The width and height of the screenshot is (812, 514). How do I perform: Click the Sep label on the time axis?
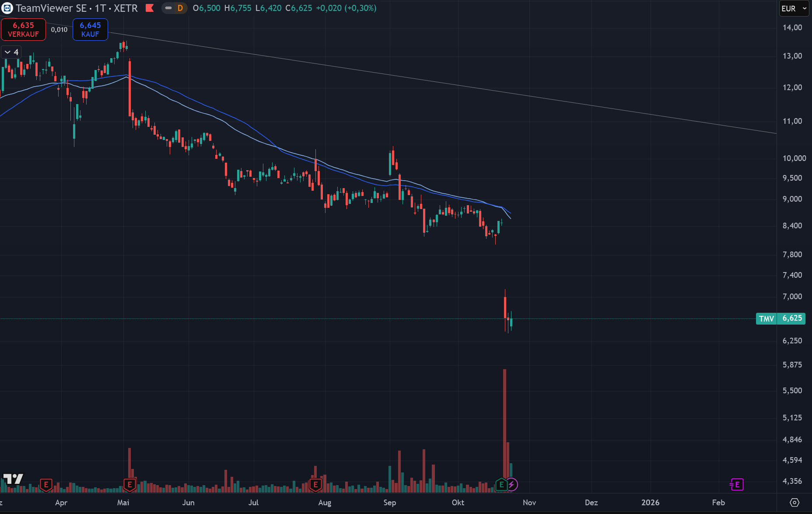point(390,503)
